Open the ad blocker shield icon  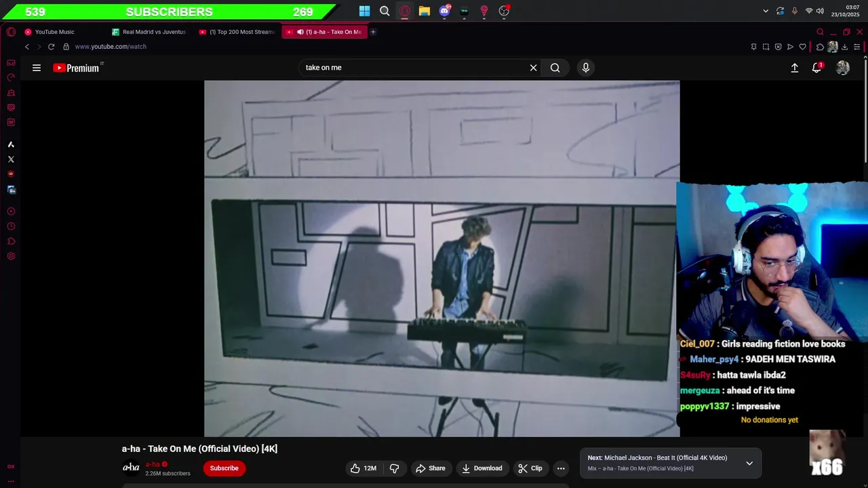(778, 47)
